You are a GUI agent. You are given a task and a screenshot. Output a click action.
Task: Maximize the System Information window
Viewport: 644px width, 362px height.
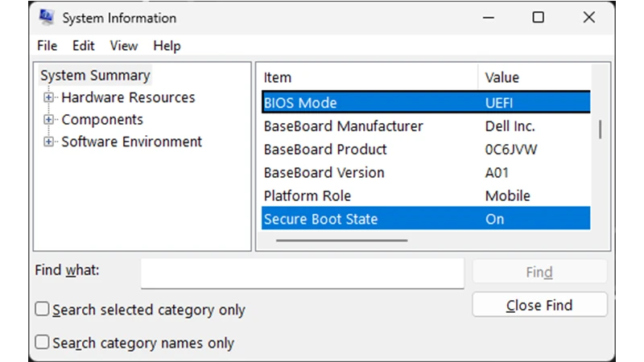click(539, 17)
